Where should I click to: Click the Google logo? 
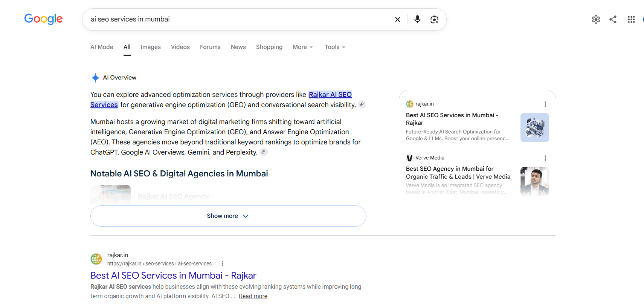click(x=43, y=19)
